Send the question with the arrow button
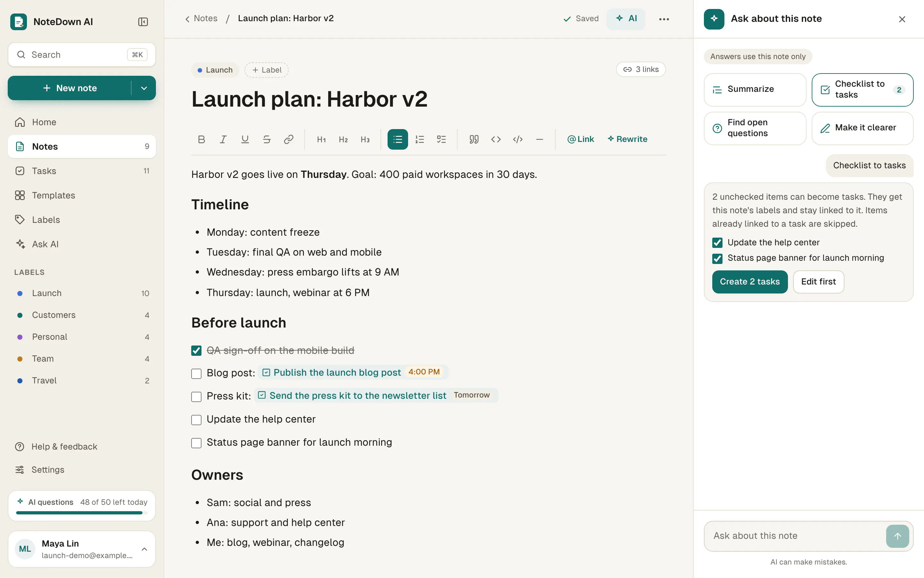Viewport: 924px width, 578px height. pos(897,536)
